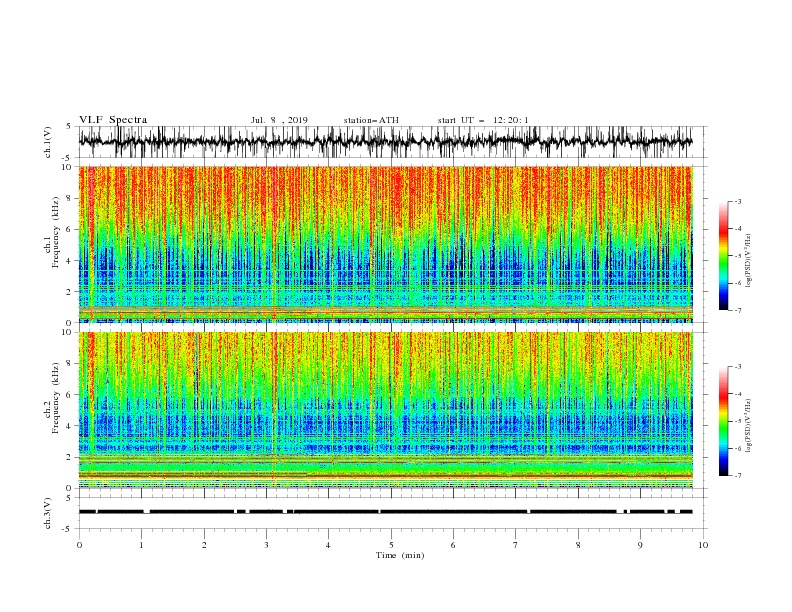Click the "ch.1(V)" waveform axis label
The width and height of the screenshot is (792, 612).
click(x=48, y=142)
